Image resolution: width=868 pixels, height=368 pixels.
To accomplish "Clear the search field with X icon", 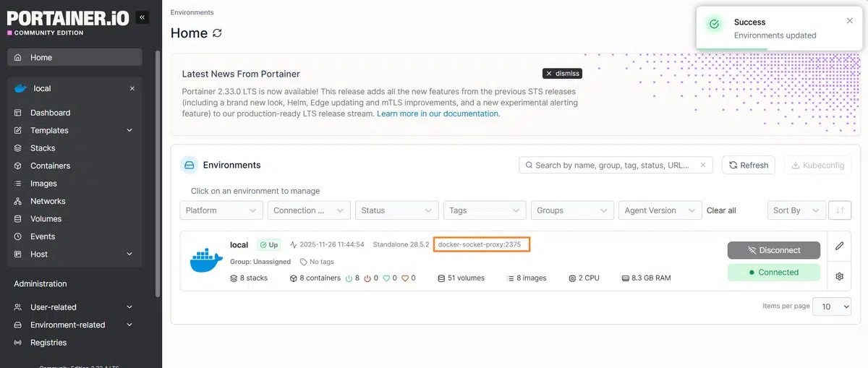I will point(703,166).
